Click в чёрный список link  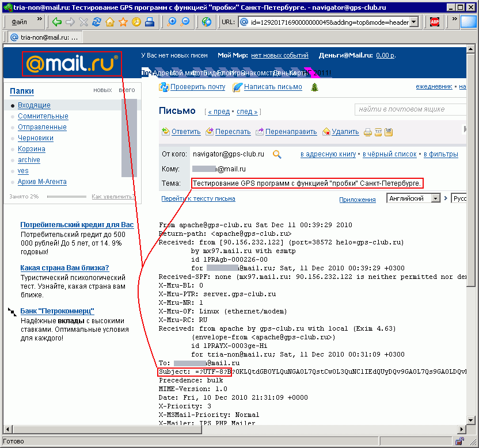point(390,155)
